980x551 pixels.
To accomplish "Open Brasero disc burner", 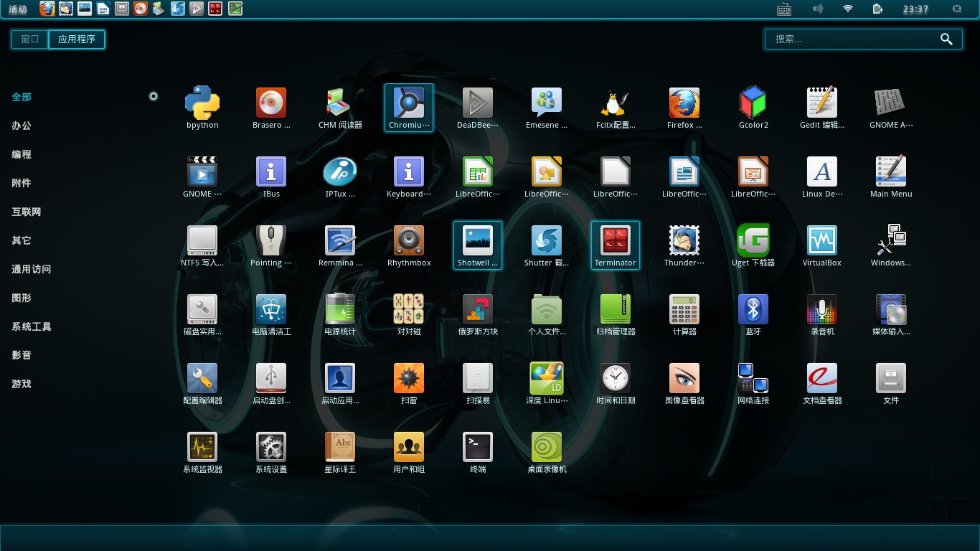I will (x=271, y=108).
